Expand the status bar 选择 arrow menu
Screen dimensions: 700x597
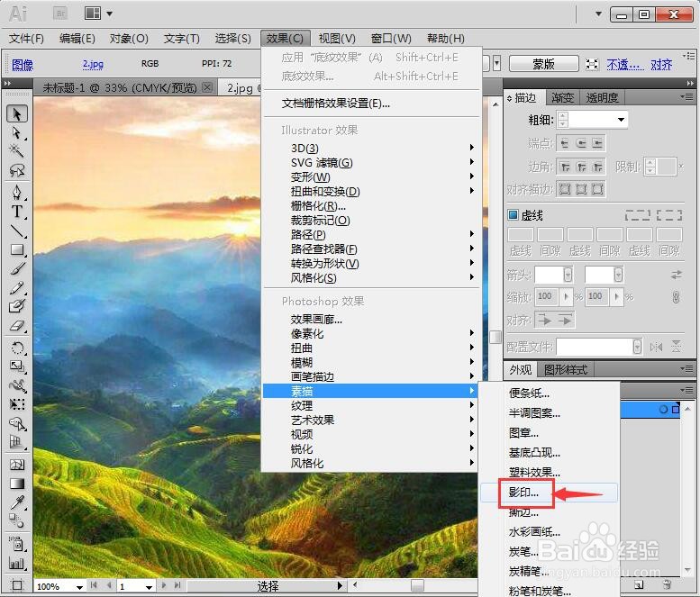coord(340,585)
